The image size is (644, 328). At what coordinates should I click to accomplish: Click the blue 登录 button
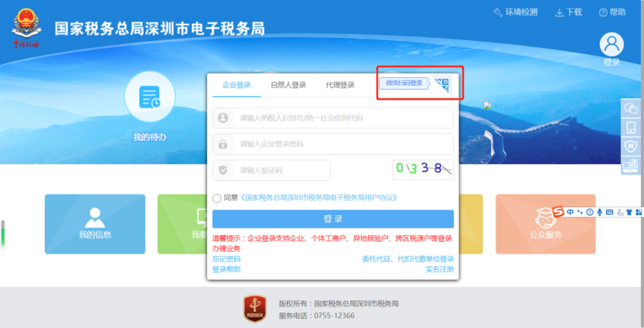pos(333,219)
